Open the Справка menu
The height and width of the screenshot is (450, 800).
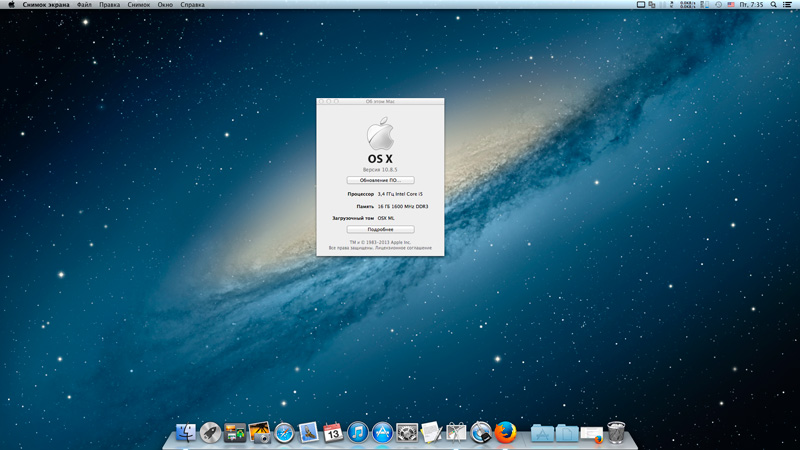click(192, 5)
